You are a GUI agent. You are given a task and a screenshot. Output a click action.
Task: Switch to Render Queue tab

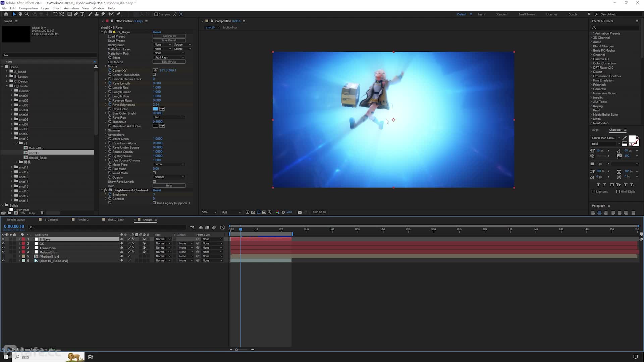pyautogui.click(x=16, y=220)
